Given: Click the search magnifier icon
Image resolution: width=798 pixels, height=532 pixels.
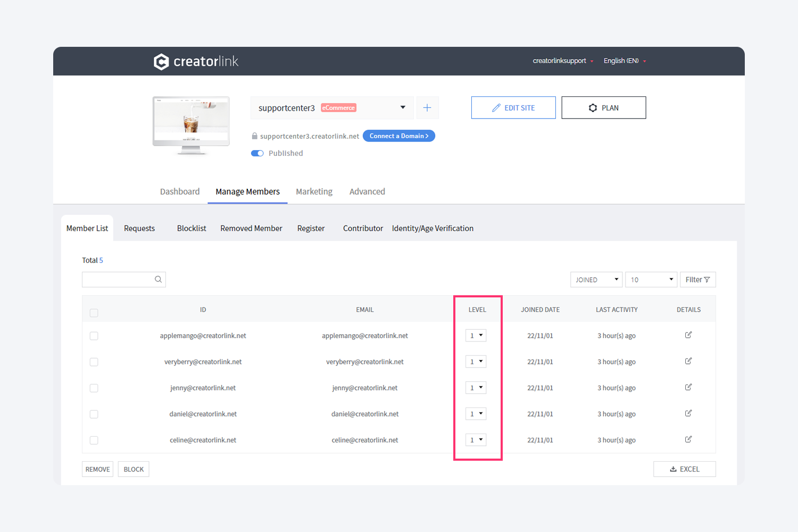Looking at the screenshot, I should (x=158, y=279).
